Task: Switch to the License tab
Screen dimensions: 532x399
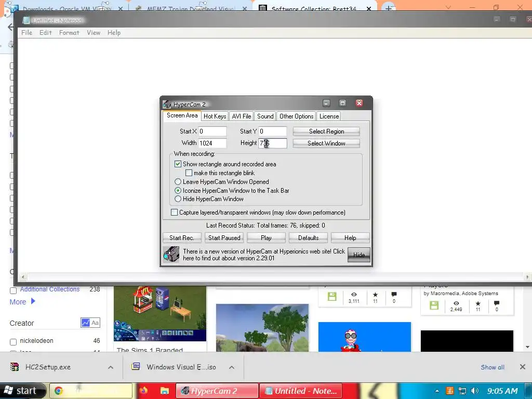Action: [329, 116]
